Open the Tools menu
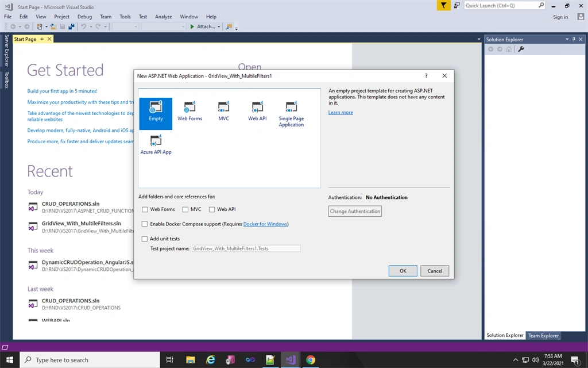This screenshot has width=588, height=368. click(x=125, y=17)
